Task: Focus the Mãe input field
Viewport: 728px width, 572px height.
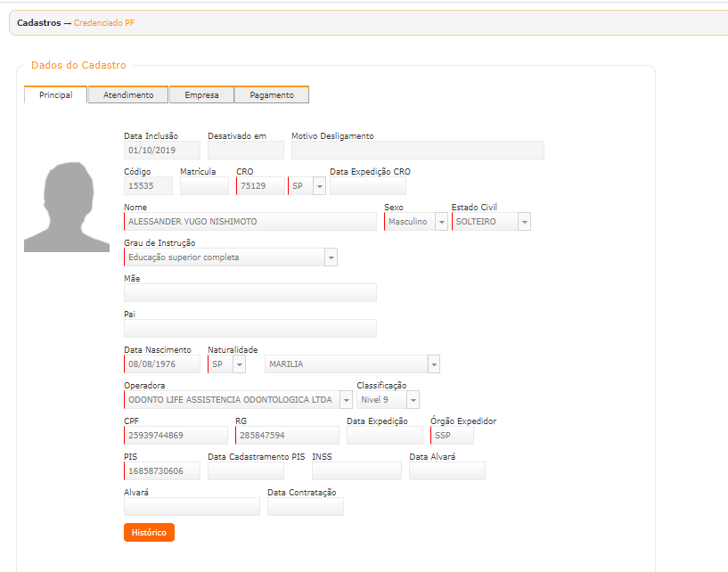Action: 249,293
